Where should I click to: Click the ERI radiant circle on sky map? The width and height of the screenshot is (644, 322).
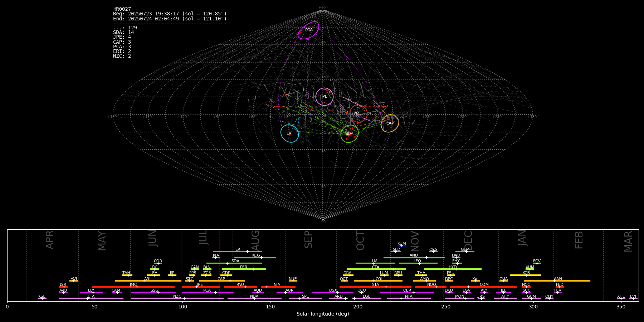[x=289, y=133]
